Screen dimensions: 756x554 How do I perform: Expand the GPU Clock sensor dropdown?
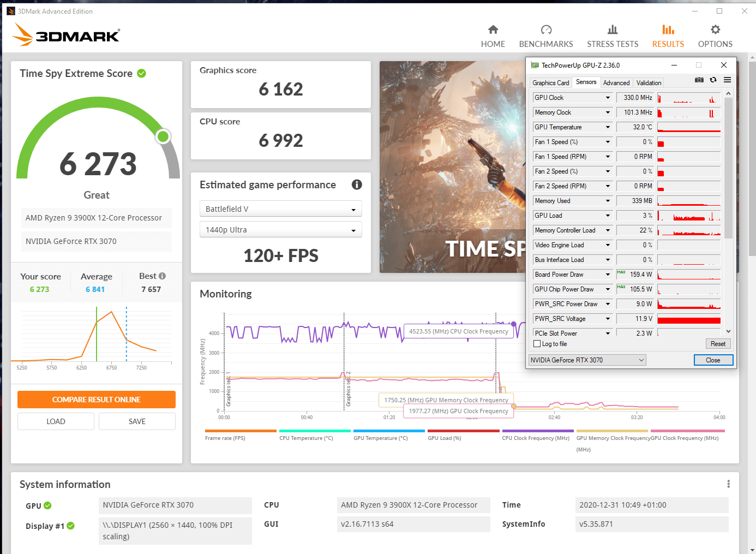608,98
